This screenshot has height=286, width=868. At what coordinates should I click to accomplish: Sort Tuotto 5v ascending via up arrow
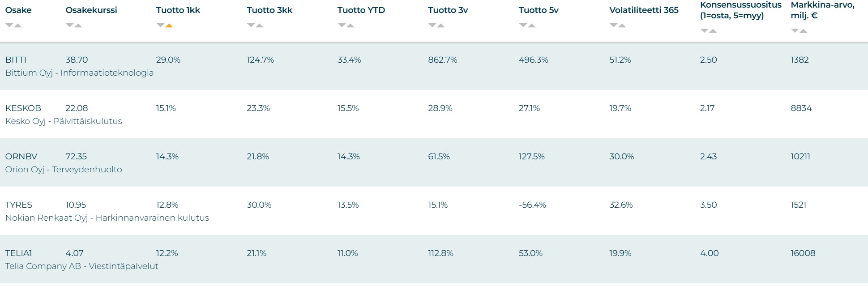532,26
